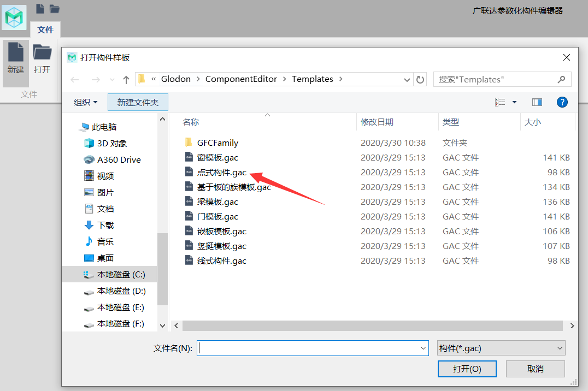Click the horizontal scrollbar left arrow
588x391 pixels.
pyautogui.click(x=177, y=326)
